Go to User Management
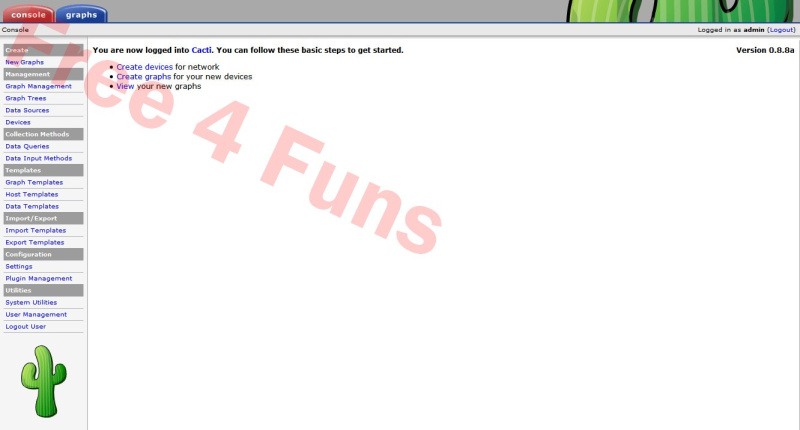 (x=36, y=314)
